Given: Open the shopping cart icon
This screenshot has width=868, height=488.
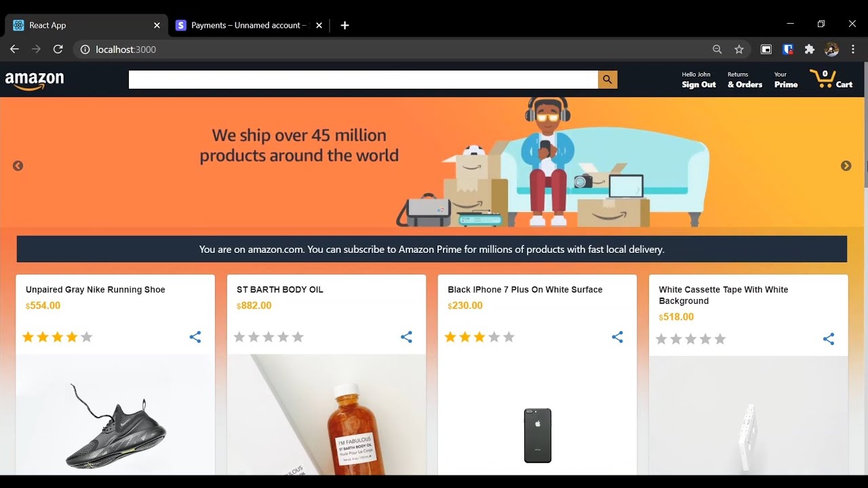Looking at the screenshot, I should click(823, 79).
